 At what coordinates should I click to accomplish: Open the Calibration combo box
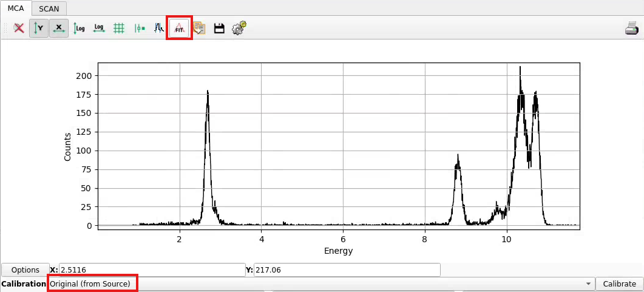tap(321, 284)
